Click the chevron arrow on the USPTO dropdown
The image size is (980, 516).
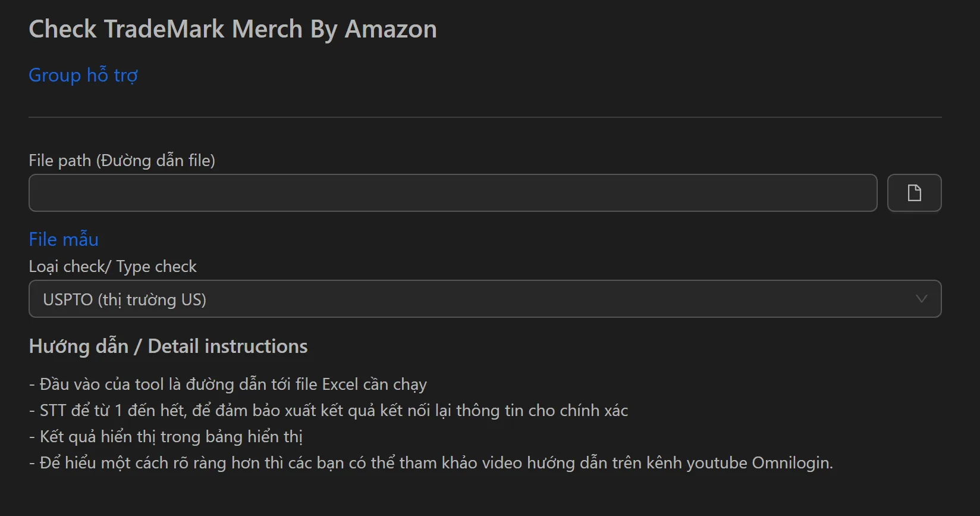(x=922, y=299)
